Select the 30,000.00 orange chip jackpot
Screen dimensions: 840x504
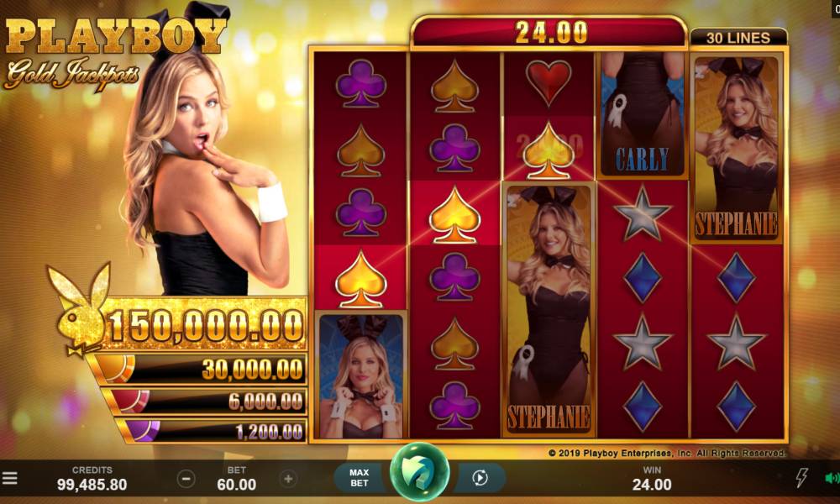(199, 369)
